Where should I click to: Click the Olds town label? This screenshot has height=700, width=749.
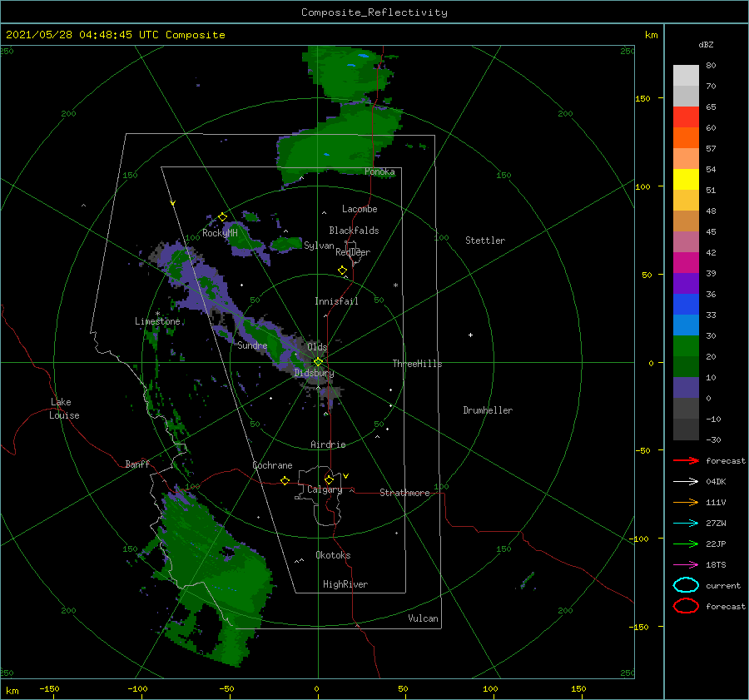[x=317, y=347]
